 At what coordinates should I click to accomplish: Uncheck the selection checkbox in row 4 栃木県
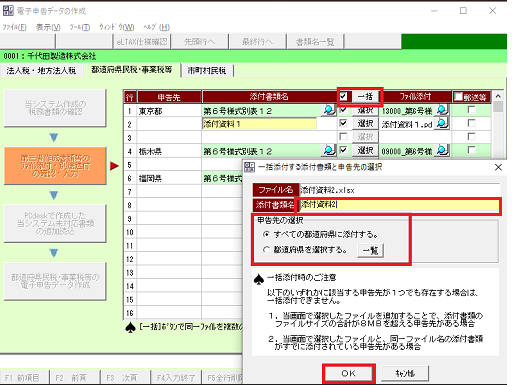click(x=343, y=150)
